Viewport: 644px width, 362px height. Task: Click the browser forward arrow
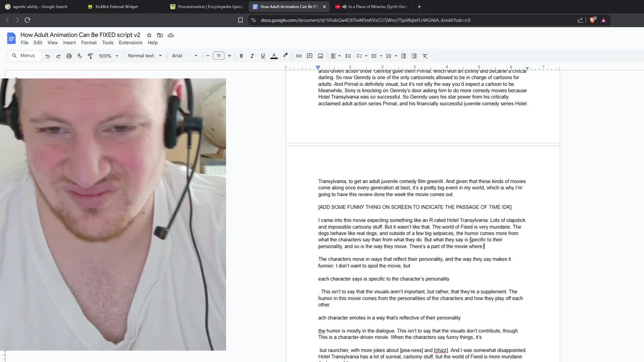[x=17, y=20]
